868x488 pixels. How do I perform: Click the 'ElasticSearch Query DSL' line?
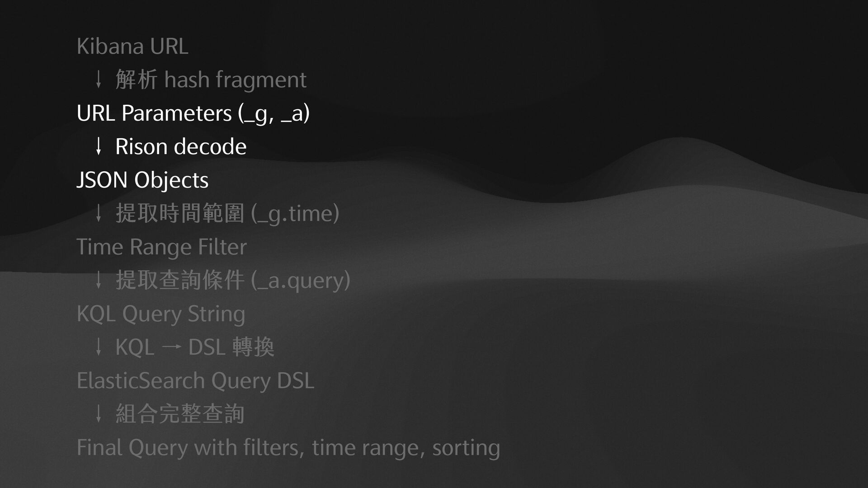(195, 381)
